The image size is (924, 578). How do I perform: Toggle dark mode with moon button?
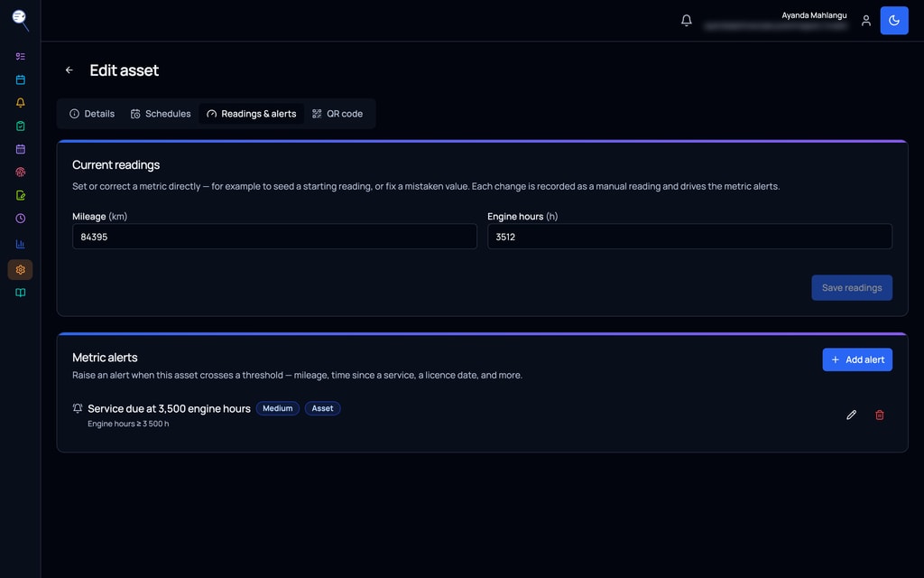[x=894, y=21]
